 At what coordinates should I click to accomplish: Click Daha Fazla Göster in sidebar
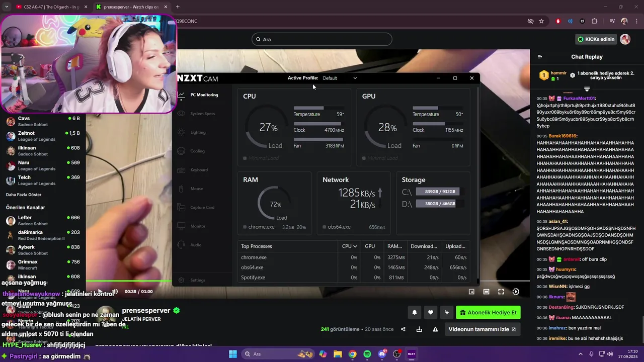pos(24,195)
